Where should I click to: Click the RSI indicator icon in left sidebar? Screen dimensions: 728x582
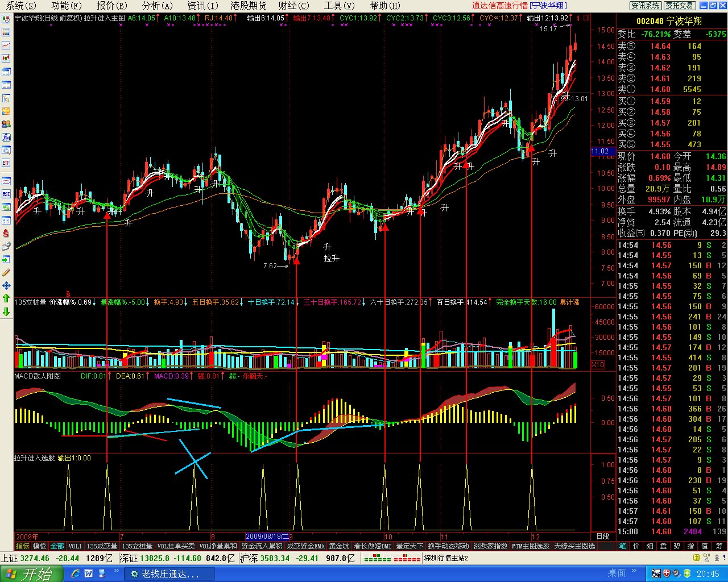[x=6, y=194]
